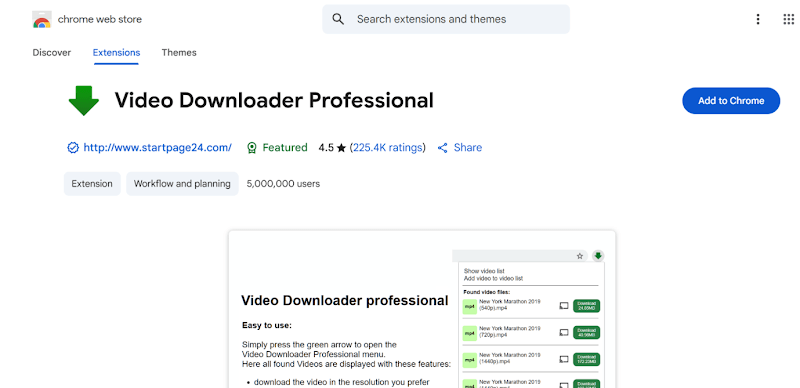Switch to the Extensions tab

click(116, 53)
